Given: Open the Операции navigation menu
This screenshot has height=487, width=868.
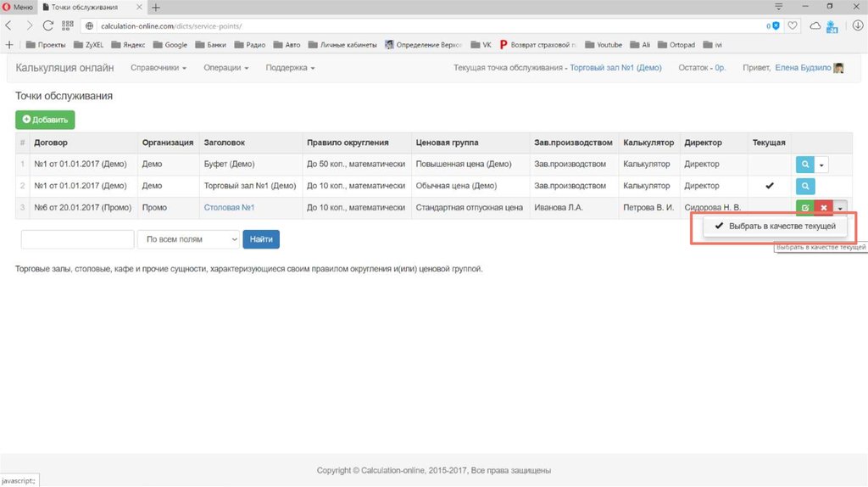Looking at the screenshot, I should pos(225,68).
